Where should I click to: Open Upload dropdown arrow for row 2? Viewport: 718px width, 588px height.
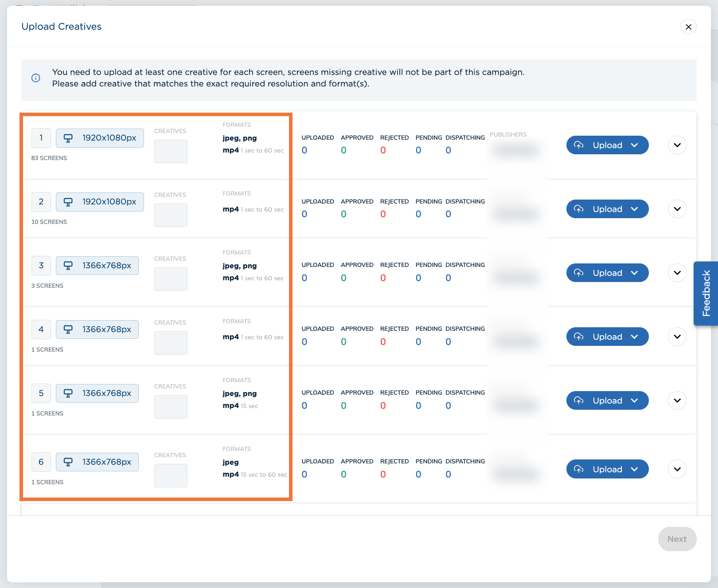[634, 209]
